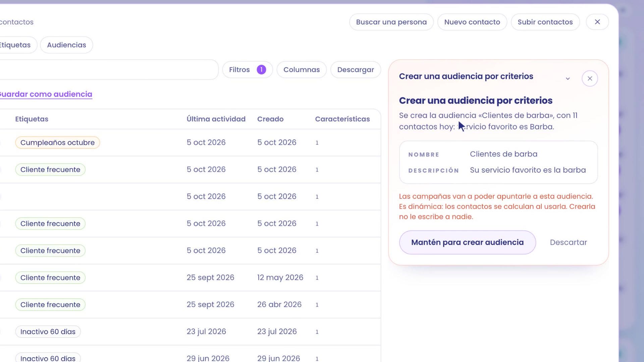Sort by Última actividad column header
644x362 pixels.
(x=216, y=119)
